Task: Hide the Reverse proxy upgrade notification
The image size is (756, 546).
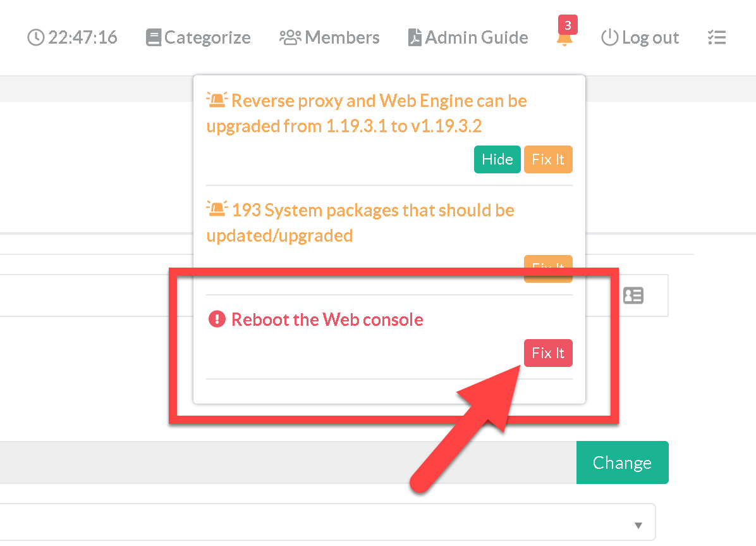Action: tap(497, 159)
